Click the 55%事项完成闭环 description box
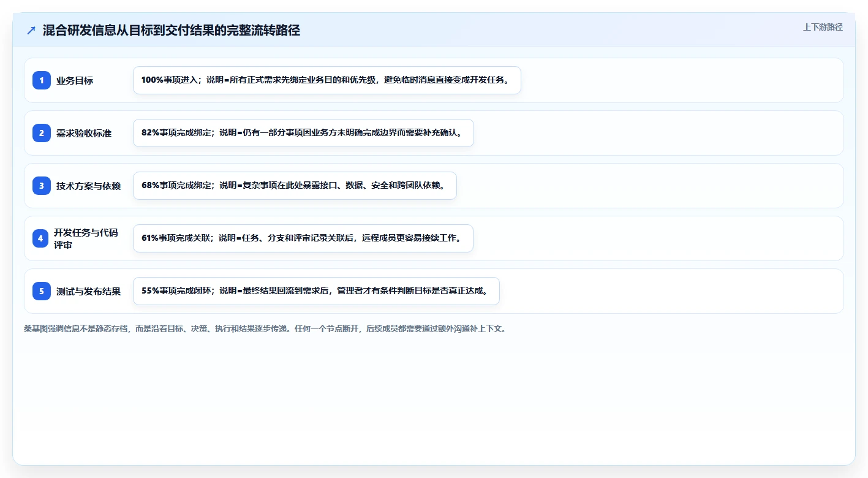Image resolution: width=868 pixels, height=478 pixels. [x=316, y=291]
